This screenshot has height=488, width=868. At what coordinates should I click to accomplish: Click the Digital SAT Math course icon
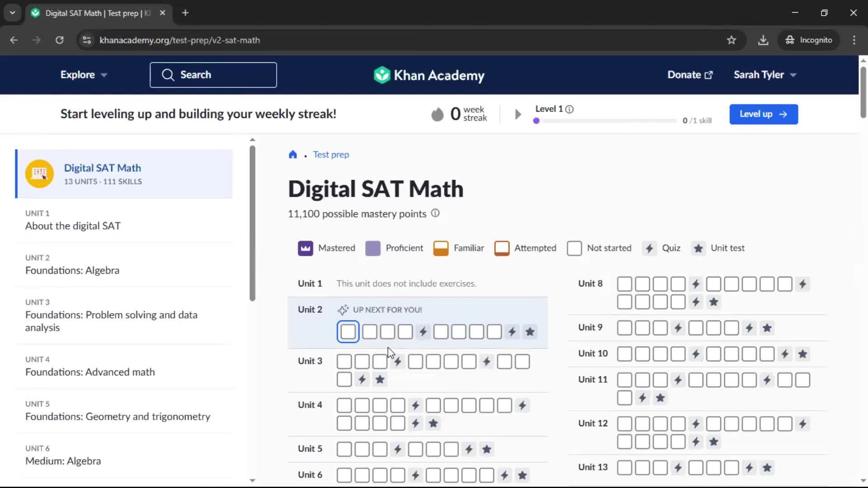coord(39,174)
